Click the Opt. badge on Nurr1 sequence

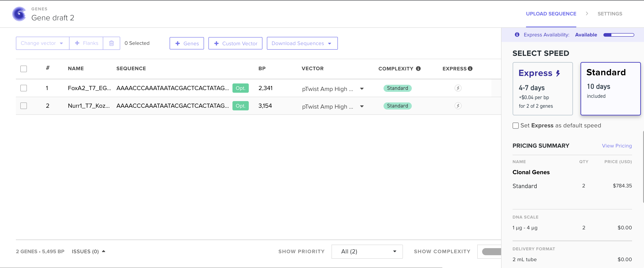[x=240, y=106]
